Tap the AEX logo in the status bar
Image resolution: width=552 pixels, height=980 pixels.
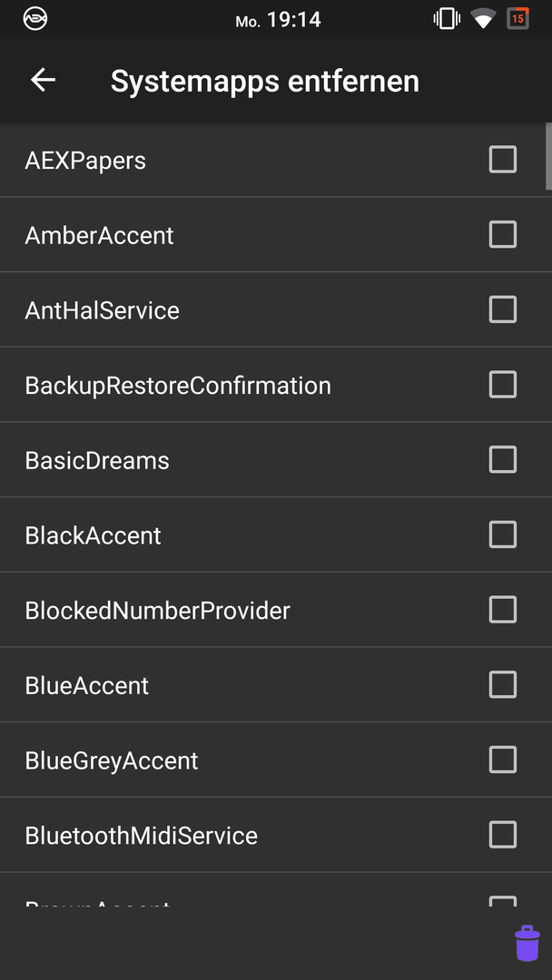point(35,19)
